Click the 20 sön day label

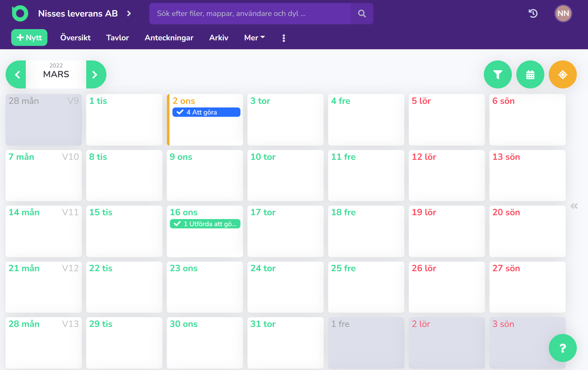(x=506, y=212)
